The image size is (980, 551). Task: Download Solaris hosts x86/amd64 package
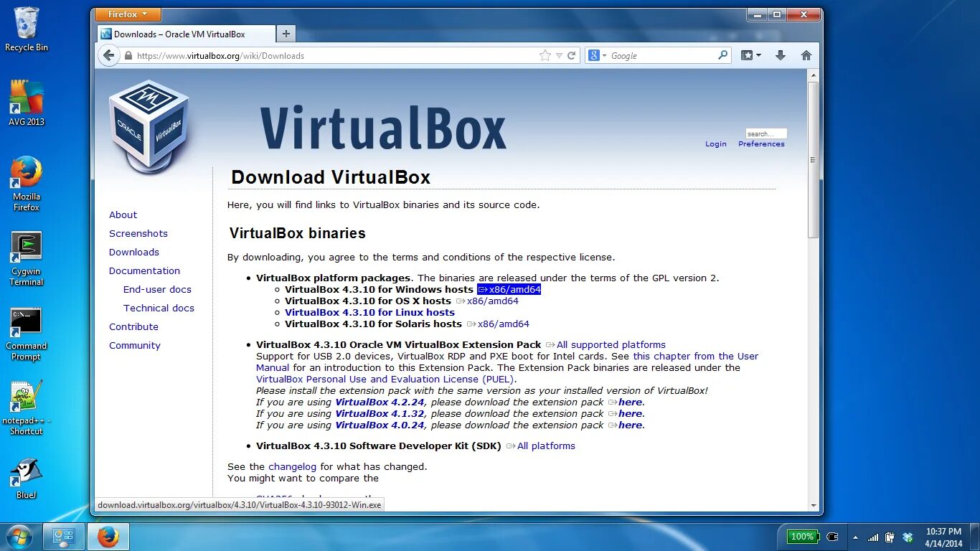coord(498,324)
